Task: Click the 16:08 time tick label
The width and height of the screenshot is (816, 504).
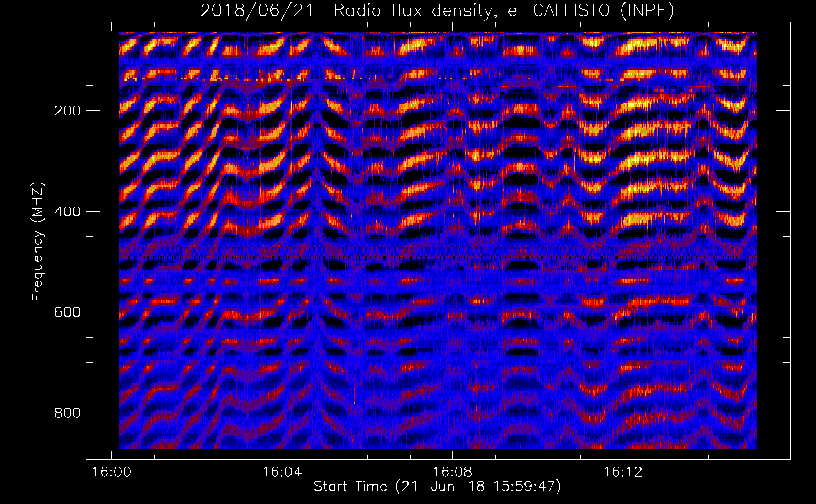Action: tap(452, 472)
